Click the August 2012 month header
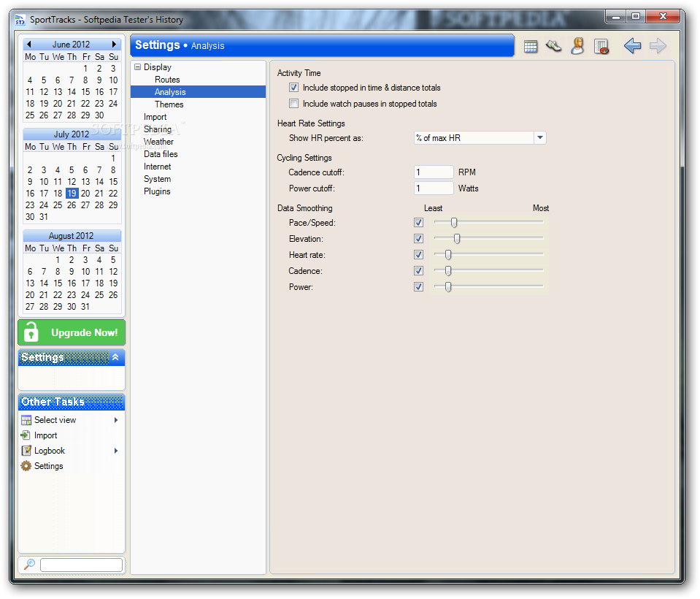The height and width of the screenshot is (599, 700). click(x=72, y=235)
